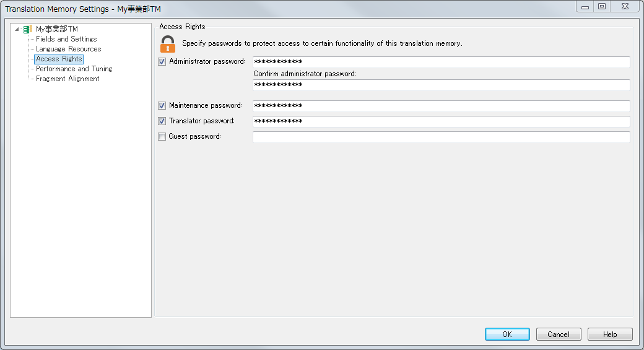Go to Performance and Tuning settings

click(74, 69)
